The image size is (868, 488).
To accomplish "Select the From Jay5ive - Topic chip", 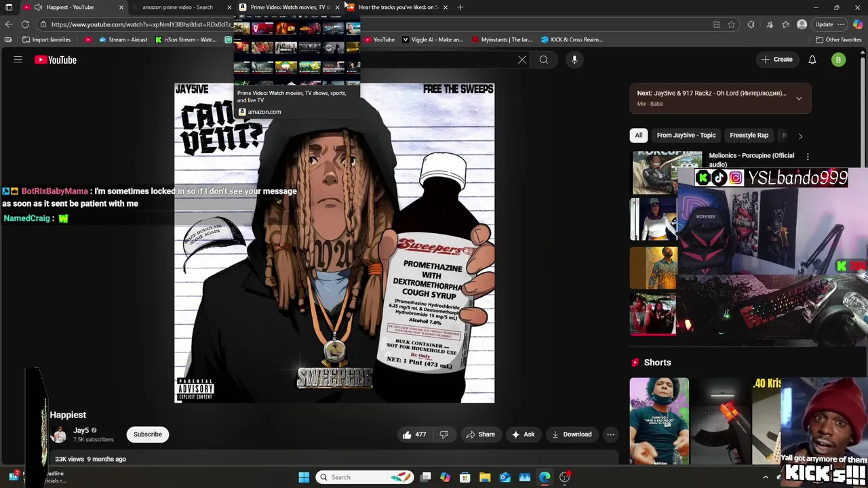I will [686, 136].
